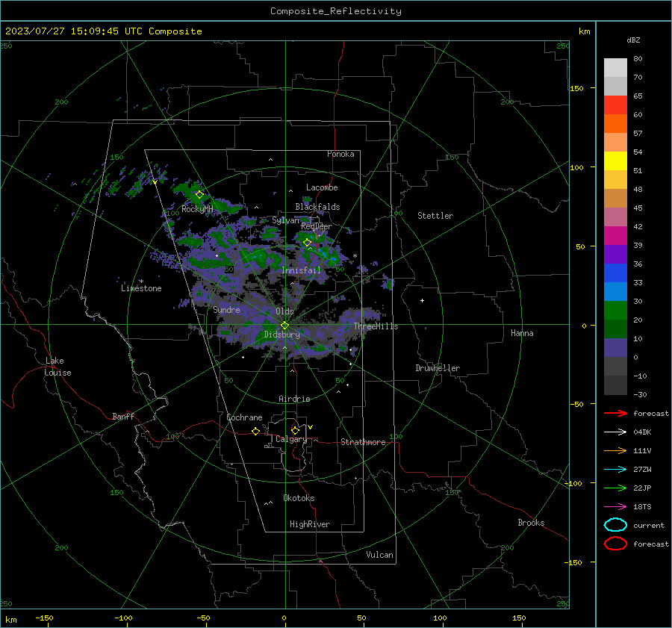Click the yellow diamond marker at RockyMH
Screen dimensions: 672x628
point(199,195)
